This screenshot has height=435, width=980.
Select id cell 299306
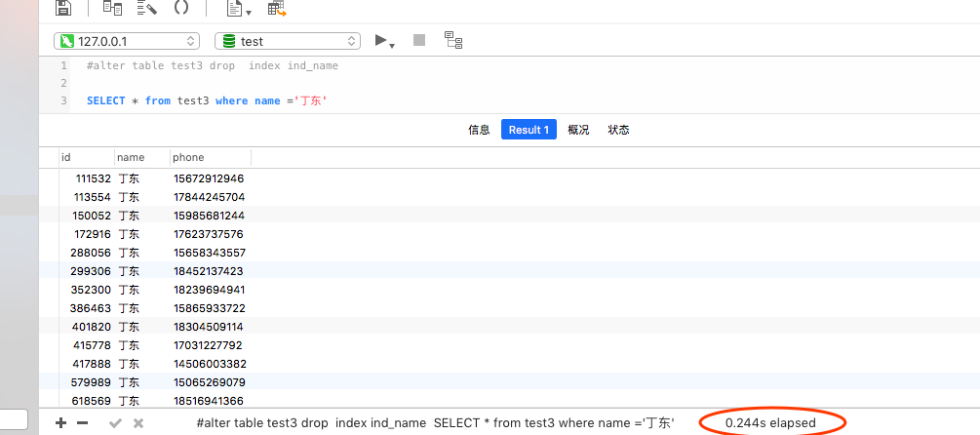(x=92, y=271)
